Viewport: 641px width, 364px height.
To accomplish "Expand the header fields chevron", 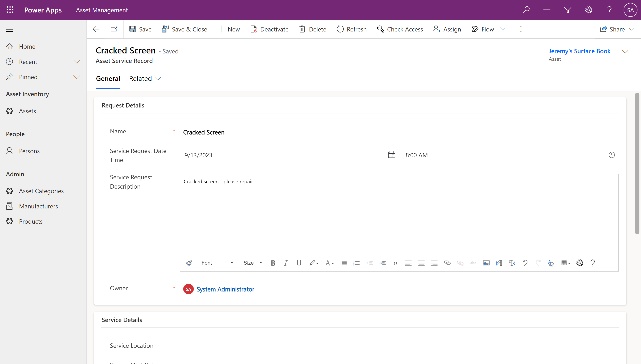I will pos(625,51).
